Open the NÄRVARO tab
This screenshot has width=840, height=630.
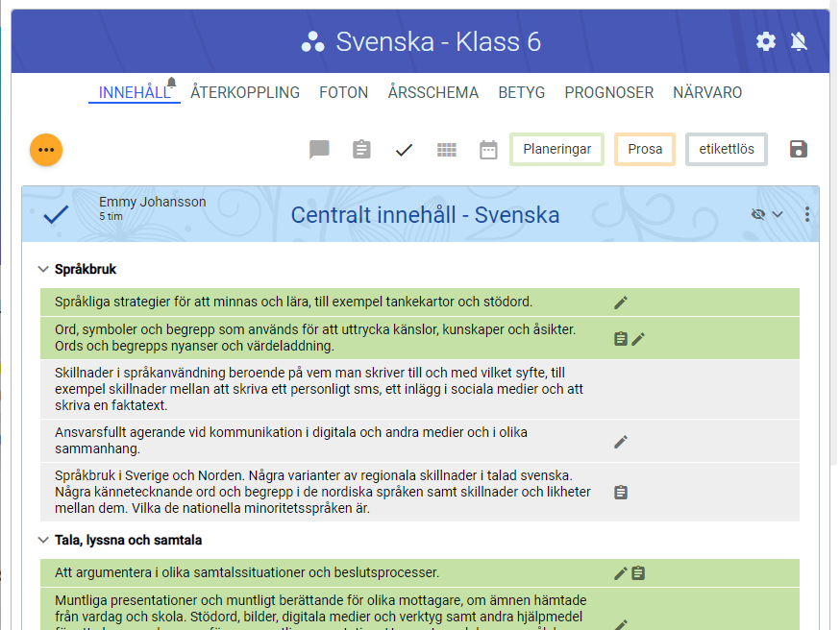pos(707,93)
